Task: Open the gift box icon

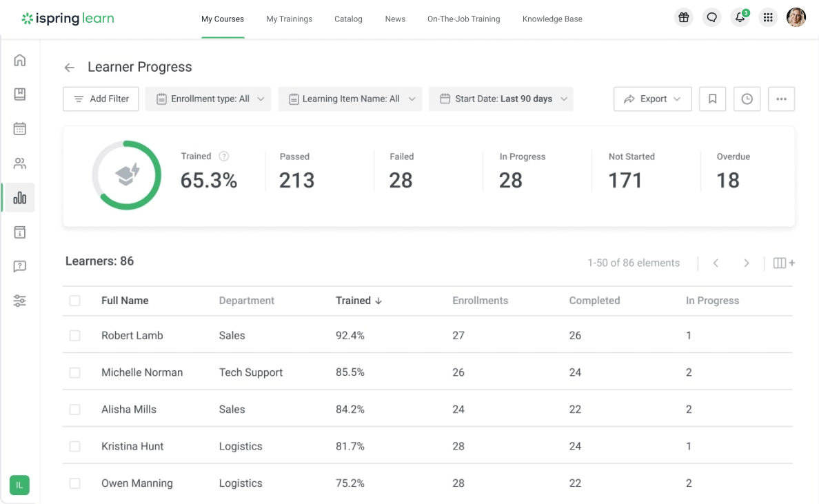Action: pyautogui.click(x=684, y=18)
